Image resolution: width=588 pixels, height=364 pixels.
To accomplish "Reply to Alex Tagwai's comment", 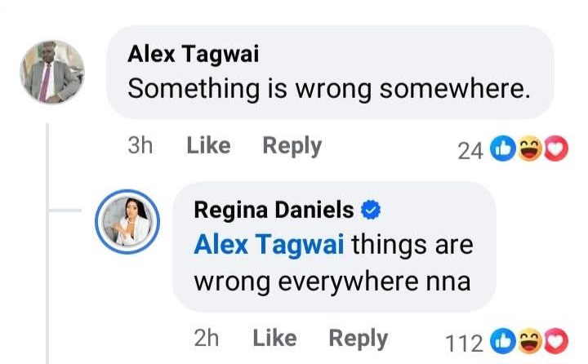I will [x=292, y=146].
